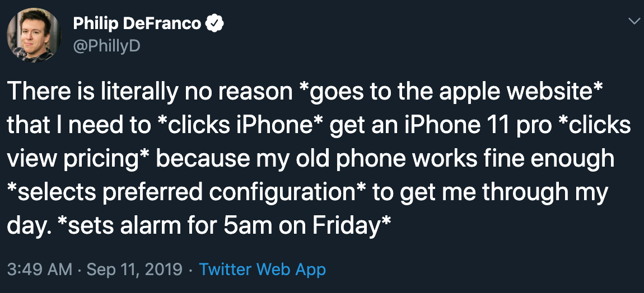Open the Twitter Web App source link
644x293 pixels.
(x=262, y=270)
